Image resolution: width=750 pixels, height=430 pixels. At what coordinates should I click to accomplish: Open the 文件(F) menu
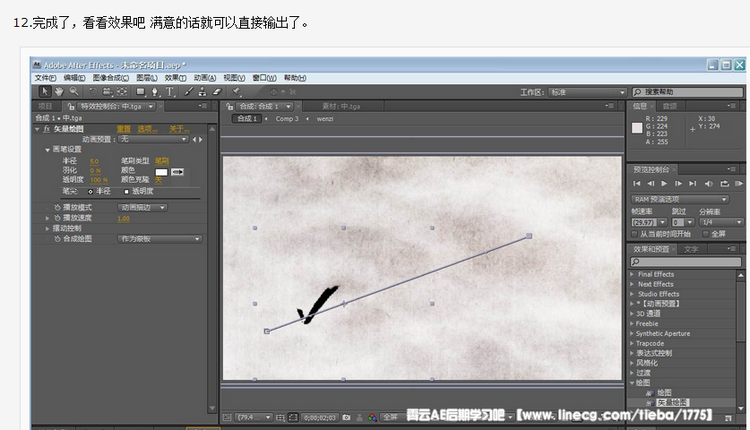click(45, 77)
